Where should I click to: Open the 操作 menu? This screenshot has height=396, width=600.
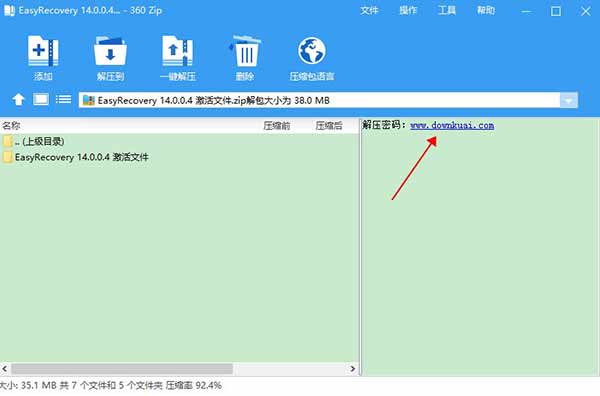pos(408,10)
